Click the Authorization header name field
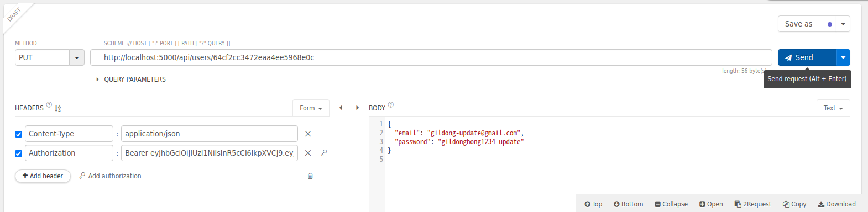The height and width of the screenshot is (212, 868). tap(69, 153)
